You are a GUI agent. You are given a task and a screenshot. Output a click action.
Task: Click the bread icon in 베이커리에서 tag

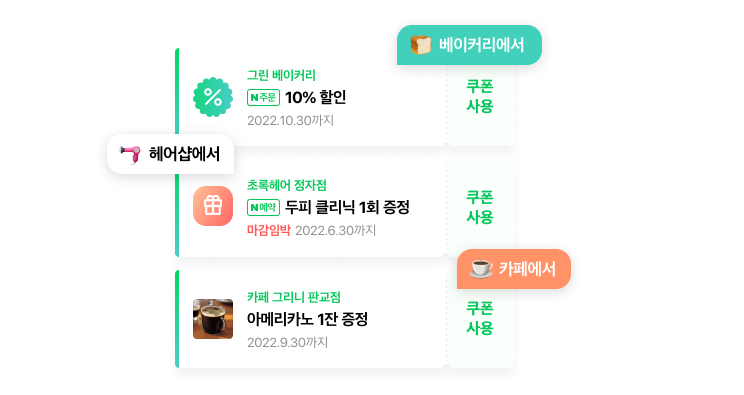420,45
